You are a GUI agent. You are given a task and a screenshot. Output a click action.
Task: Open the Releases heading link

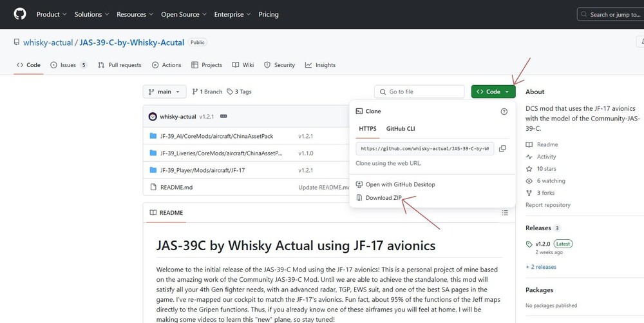[x=538, y=228]
